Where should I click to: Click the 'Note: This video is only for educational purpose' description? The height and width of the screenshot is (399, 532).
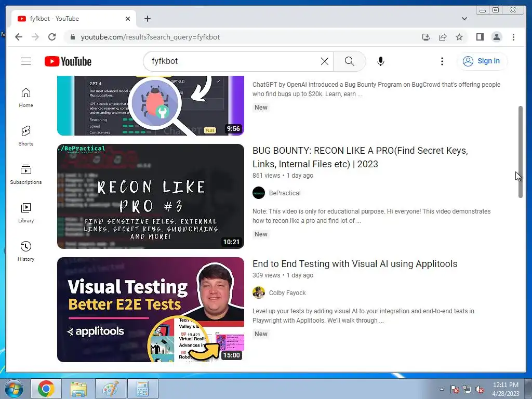(x=371, y=216)
